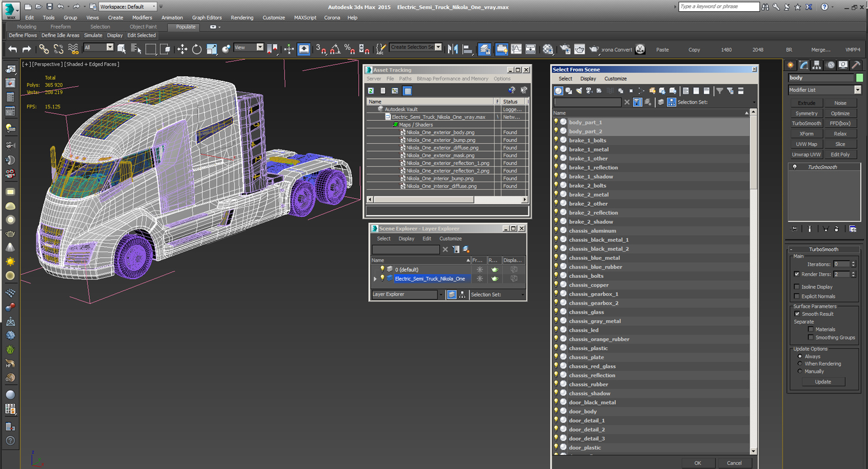
Task: Click the Display Geometry sphere filter icon
Action: (x=558, y=90)
